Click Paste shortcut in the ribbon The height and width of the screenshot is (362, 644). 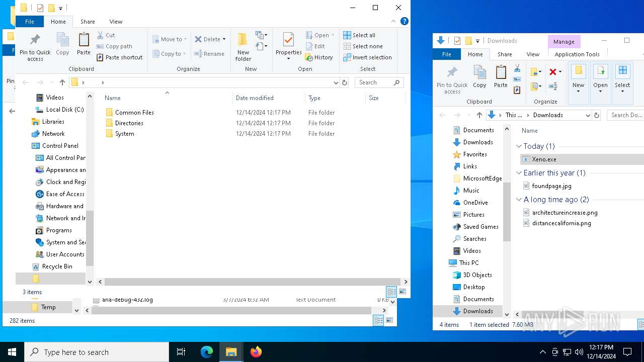tap(120, 57)
